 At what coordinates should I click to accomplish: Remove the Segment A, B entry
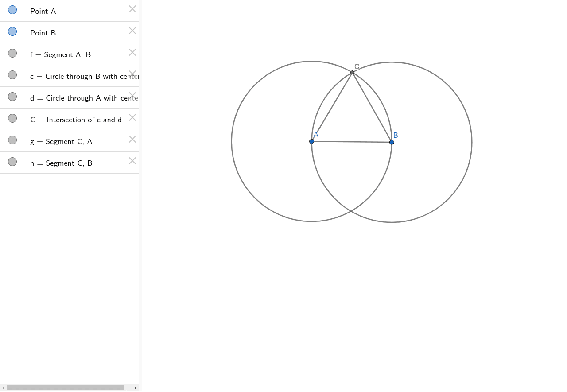[132, 52]
